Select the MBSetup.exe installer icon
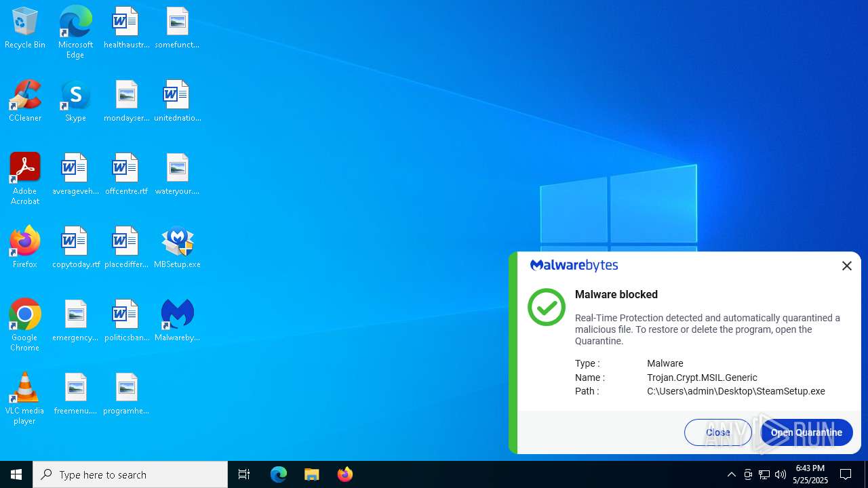This screenshot has height=488, width=868. (177, 248)
